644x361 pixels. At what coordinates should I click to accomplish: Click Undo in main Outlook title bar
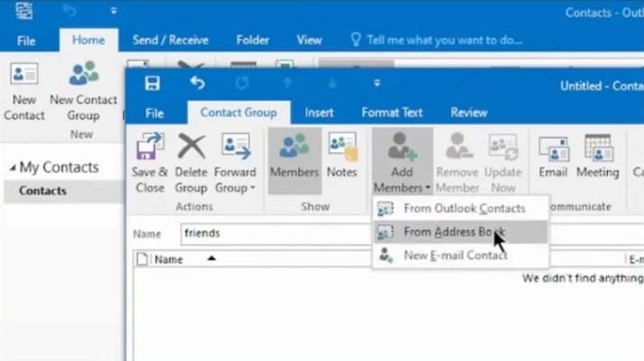(x=69, y=11)
